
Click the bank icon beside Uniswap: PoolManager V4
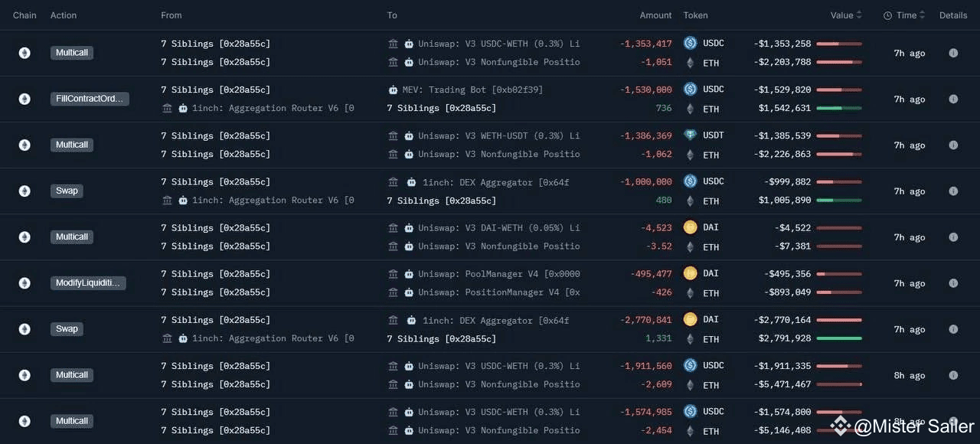tap(393, 273)
